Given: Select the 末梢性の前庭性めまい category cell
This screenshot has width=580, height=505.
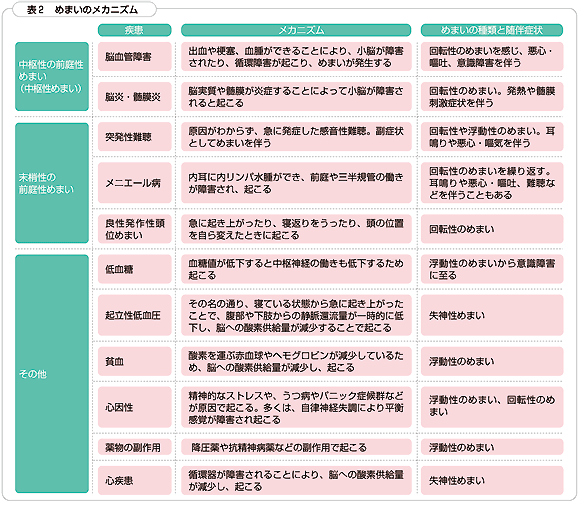Looking at the screenshot, I should [52, 183].
